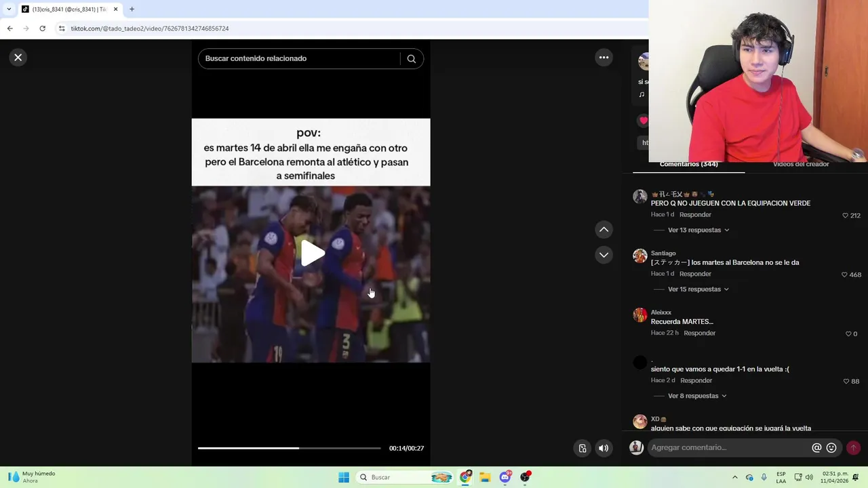Click the video time label 00:14/00:27
868x488 pixels.
tap(406, 448)
